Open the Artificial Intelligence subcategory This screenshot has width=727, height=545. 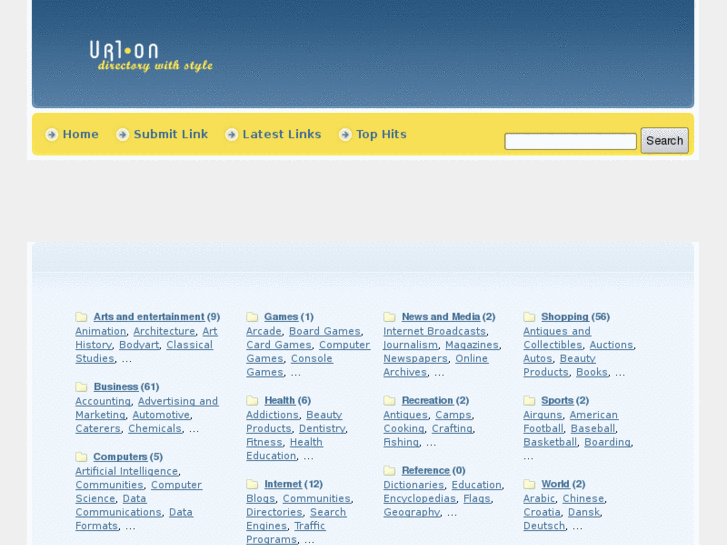(x=127, y=471)
